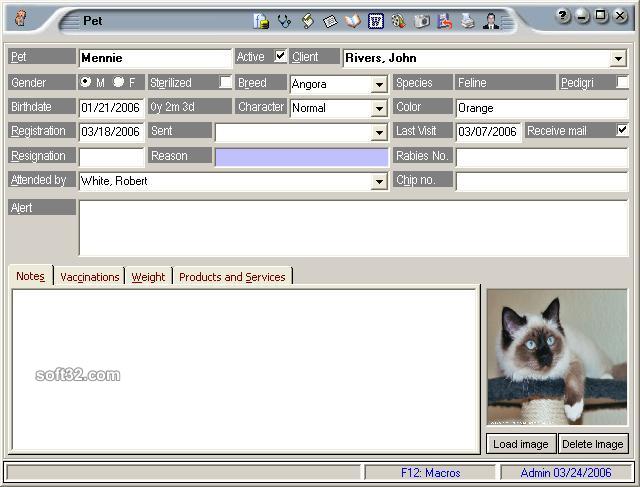The image size is (640, 487).
Task: Switch to the Products and Services tab
Action: pyautogui.click(x=232, y=277)
